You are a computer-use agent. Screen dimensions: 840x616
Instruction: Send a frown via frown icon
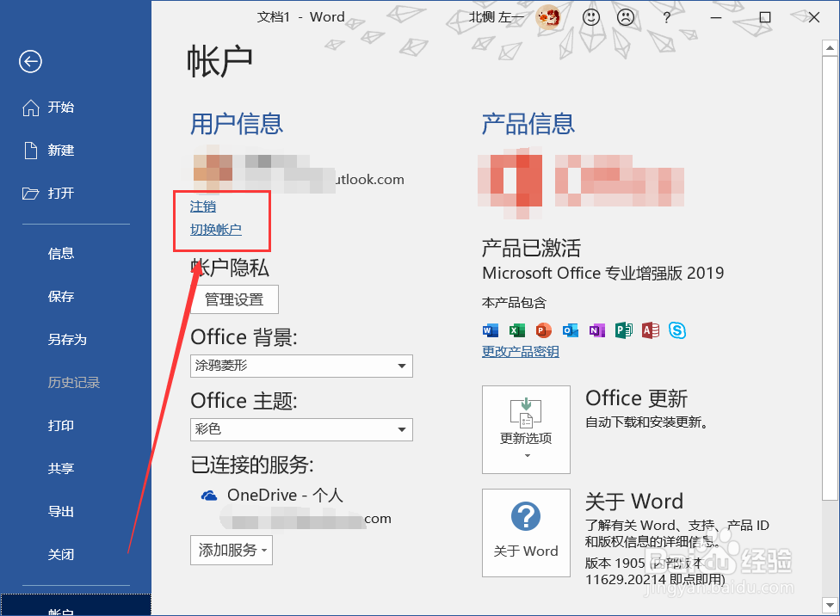625,17
